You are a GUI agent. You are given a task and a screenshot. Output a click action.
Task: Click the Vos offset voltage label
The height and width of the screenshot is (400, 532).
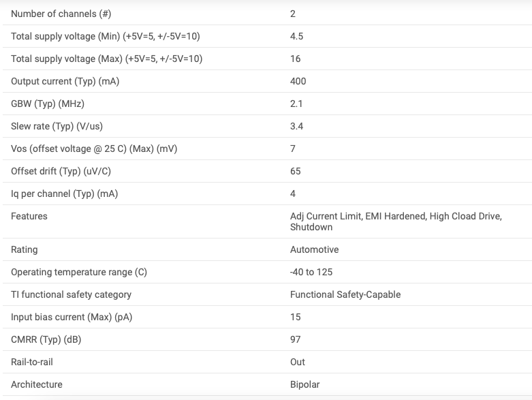click(94, 149)
